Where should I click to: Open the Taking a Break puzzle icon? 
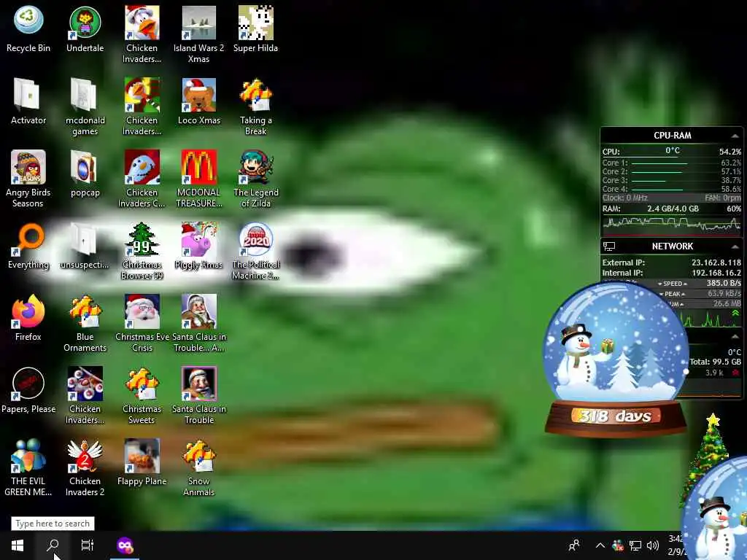click(255, 106)
